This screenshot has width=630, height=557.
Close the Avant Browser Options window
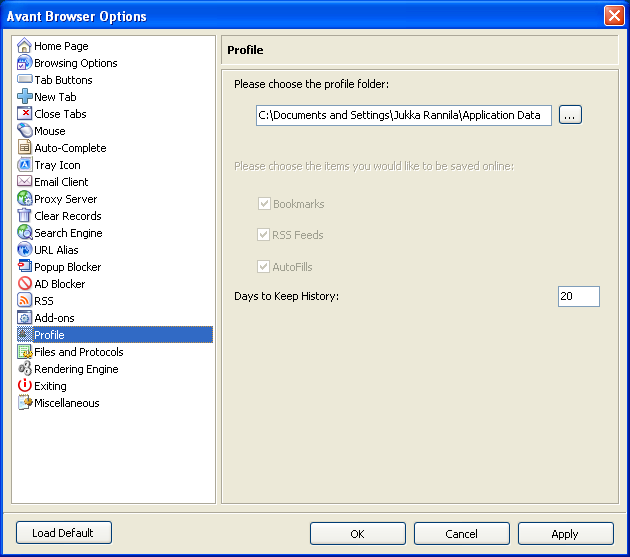(614, 16)
